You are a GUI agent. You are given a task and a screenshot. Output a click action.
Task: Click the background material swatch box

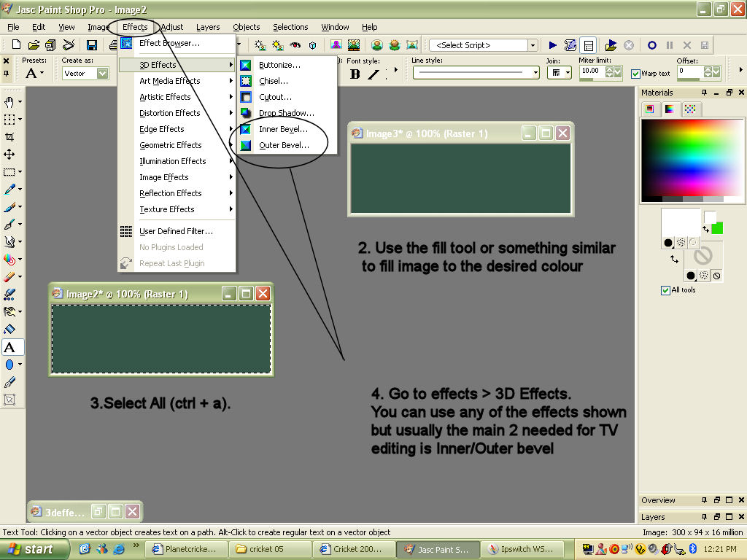(x=703, y=256)
